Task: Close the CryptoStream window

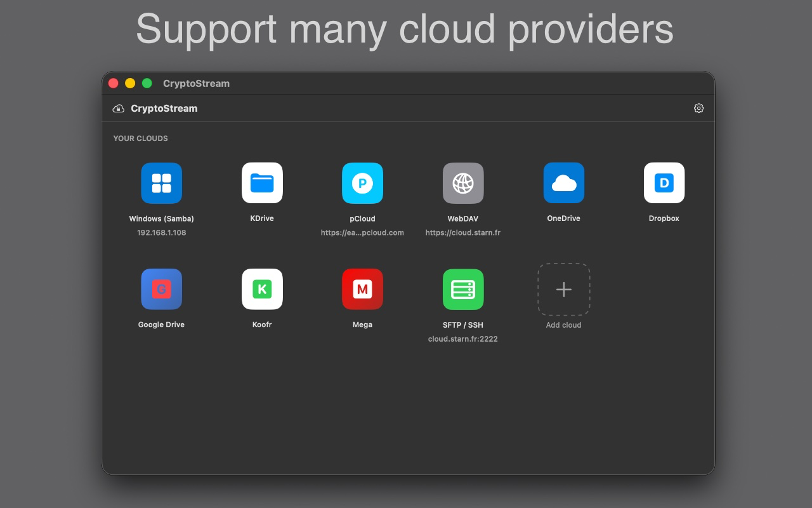Action: click(114, 83)
